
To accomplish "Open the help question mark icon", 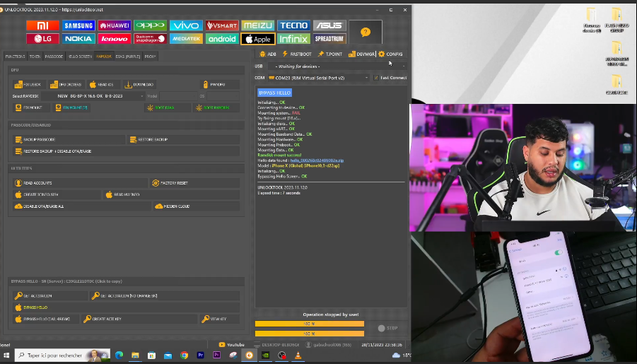I will click(366, 32).
